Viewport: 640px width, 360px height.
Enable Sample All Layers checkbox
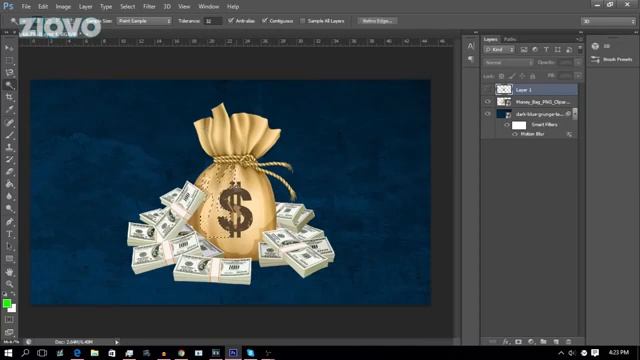coord(302,20)
